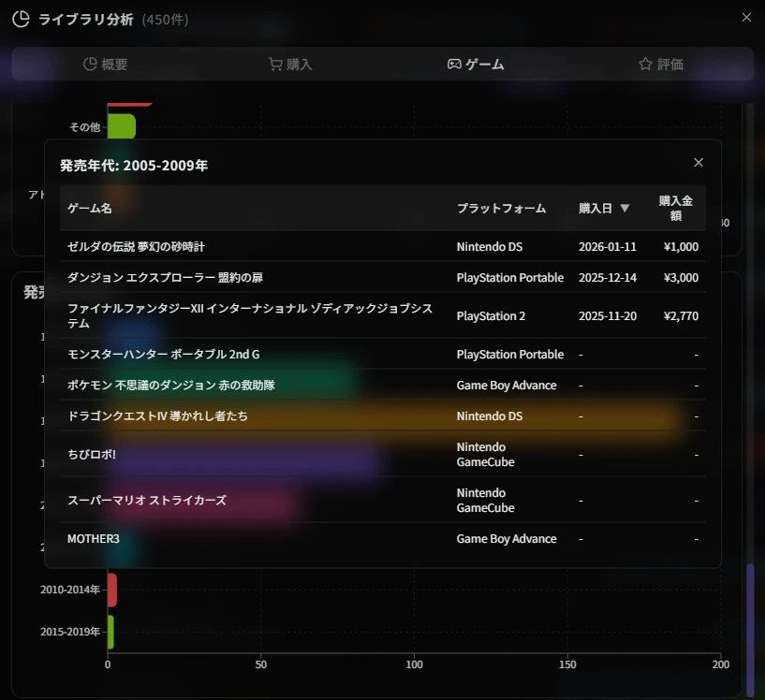Select the MOTHER3 row
The width and height of the screenshot is (765, 700).
click(x=375, y=538)
